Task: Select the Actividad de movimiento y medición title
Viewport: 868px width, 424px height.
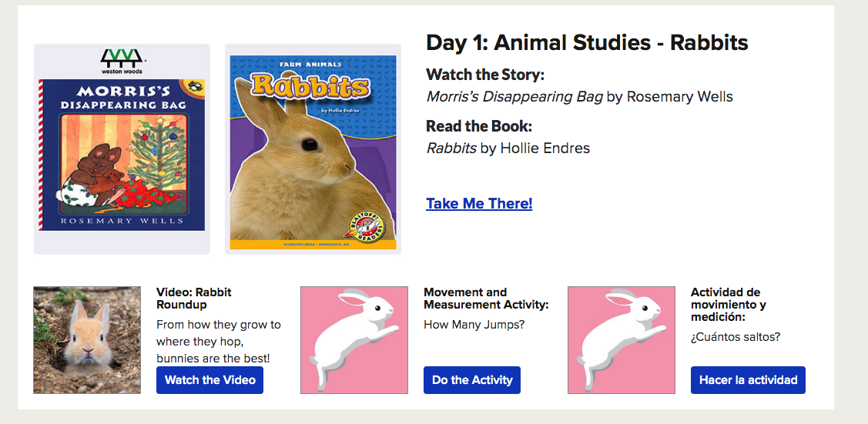Action: [729, 304]
